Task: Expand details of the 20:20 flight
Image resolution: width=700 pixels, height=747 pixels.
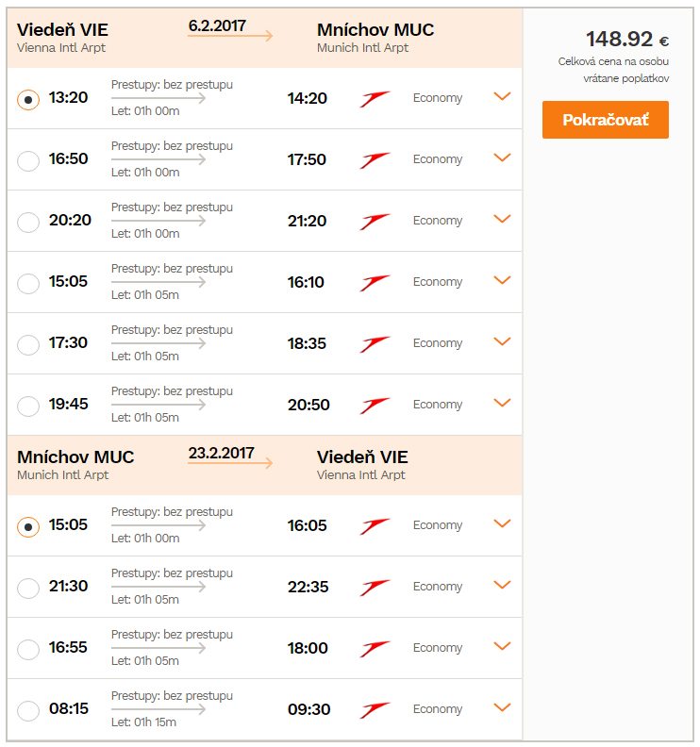Action: pyautogui.click(x=502, y=219)
